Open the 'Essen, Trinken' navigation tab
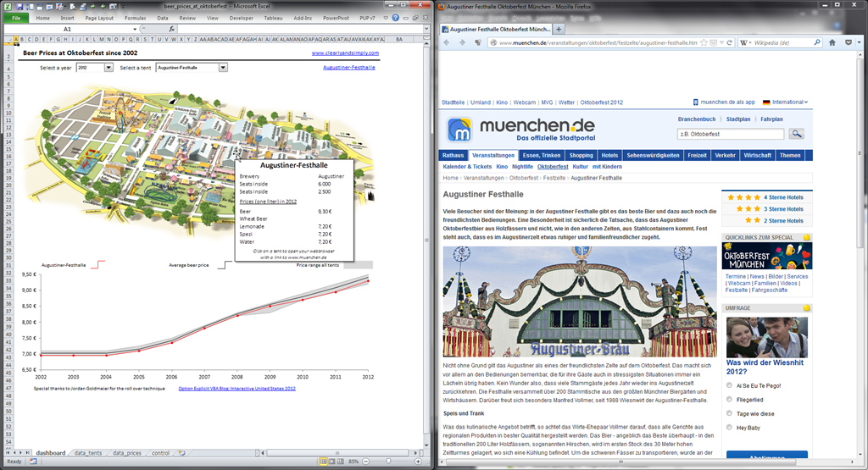Screen dimensions: 868x470 (x=542, y=155)
